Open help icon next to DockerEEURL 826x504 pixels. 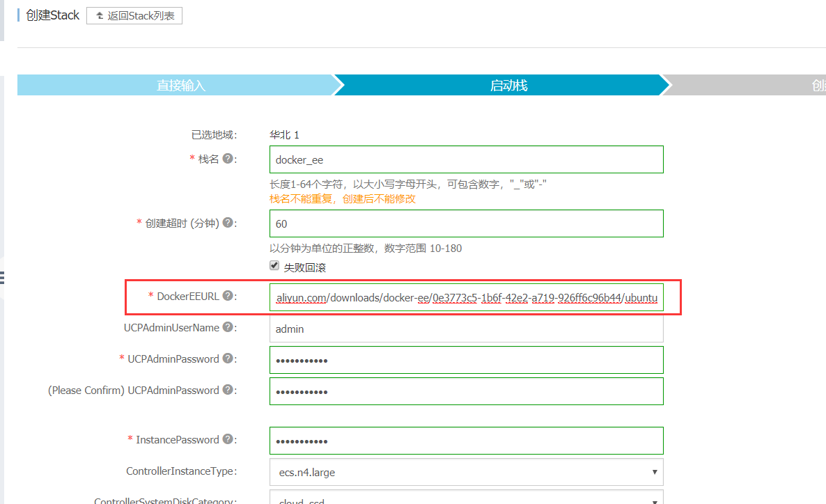228,296
